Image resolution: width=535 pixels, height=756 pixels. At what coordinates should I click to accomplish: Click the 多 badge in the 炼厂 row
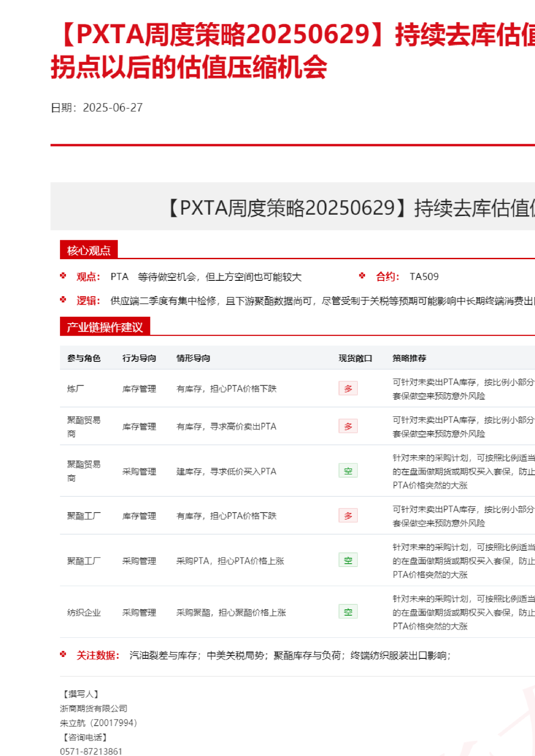tap(348, 388)
